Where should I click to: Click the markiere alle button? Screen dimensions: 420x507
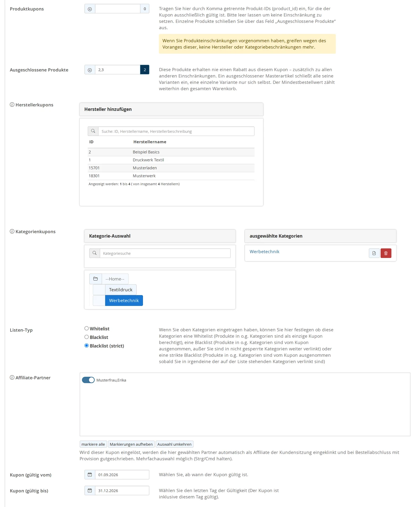tap(93, 444)
